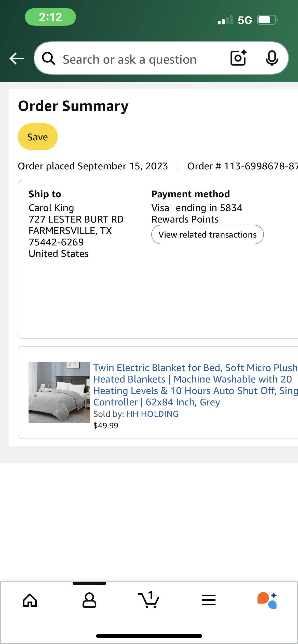Tap the microphone voice search icon
The image size is (298, 644).
tap(272, 58)
